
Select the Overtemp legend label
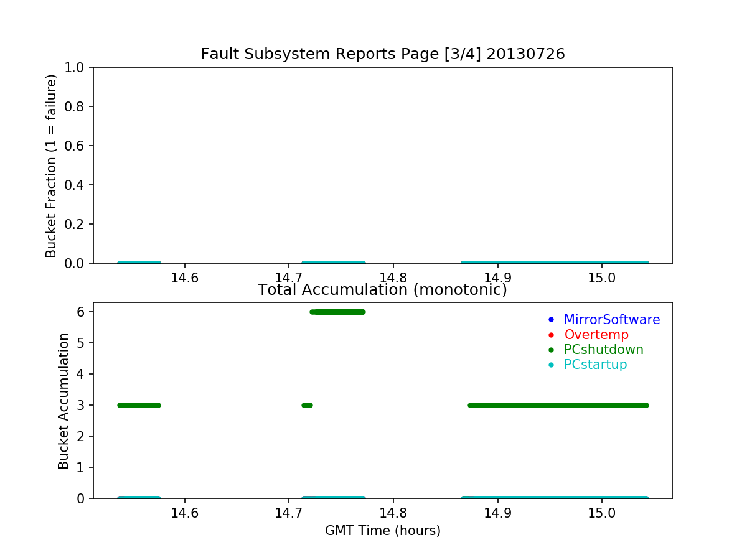click(x=596, y=335)
